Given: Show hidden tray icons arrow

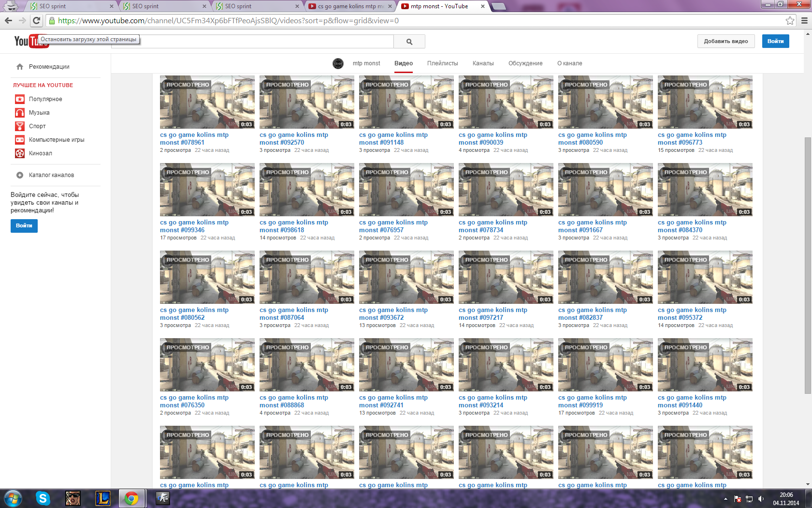Looking at the screenshot, I should click(x=725, y=499).
